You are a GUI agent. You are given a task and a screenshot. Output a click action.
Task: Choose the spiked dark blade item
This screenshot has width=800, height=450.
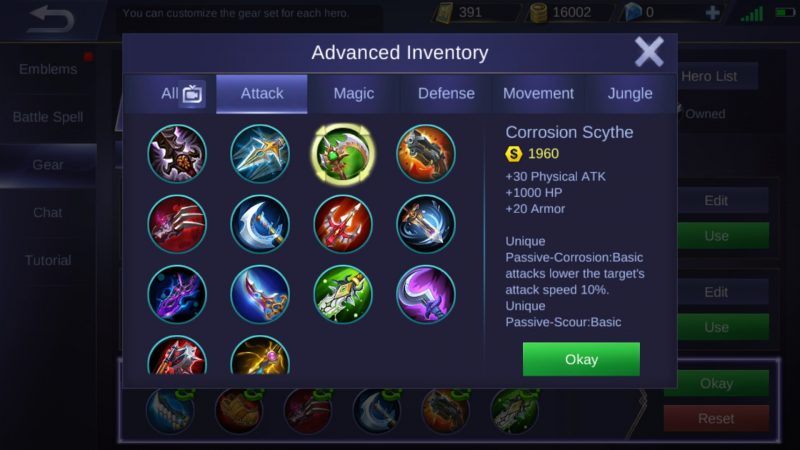(177, 154)
